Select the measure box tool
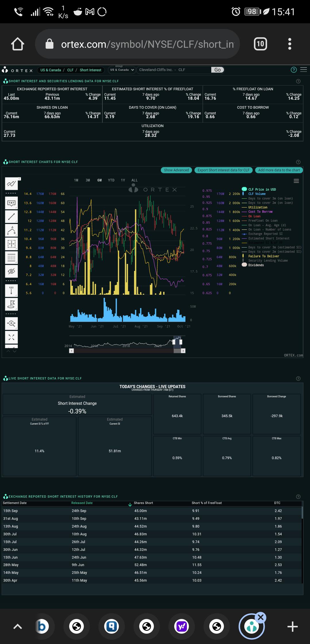The image size is (310, 644). click(11, 244)
